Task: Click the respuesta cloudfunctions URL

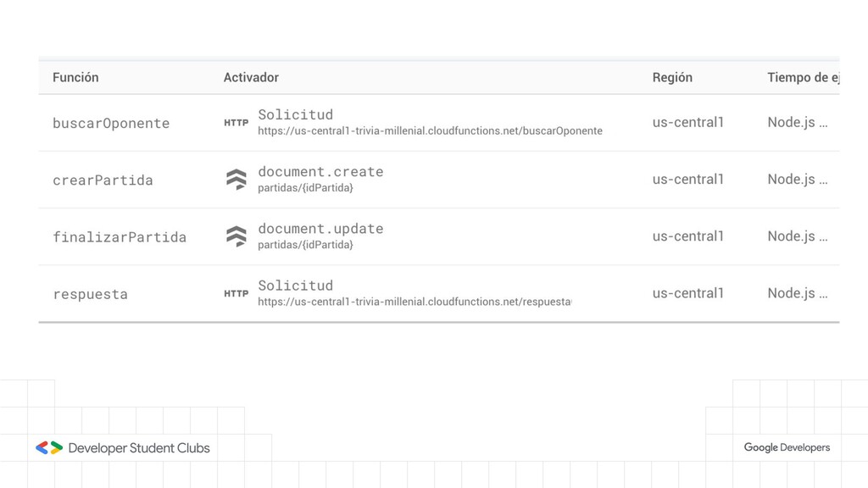Action: [414, 302]
